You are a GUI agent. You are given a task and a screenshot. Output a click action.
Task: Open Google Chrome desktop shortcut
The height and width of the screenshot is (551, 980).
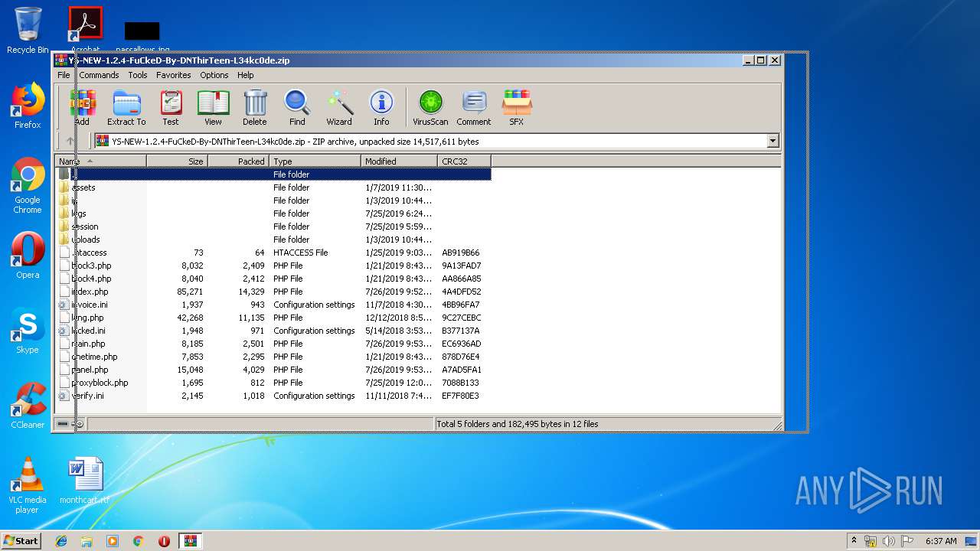[x=28, y=185]
